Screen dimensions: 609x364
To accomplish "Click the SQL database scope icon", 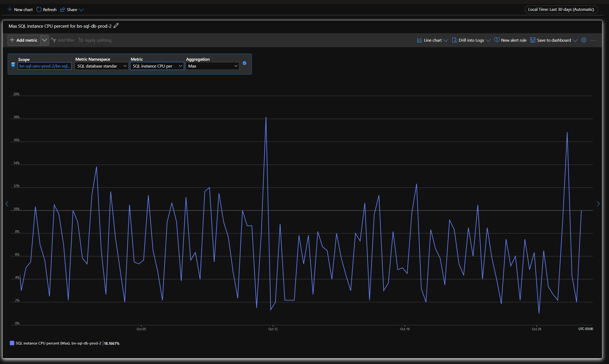I will coord(13,65).
